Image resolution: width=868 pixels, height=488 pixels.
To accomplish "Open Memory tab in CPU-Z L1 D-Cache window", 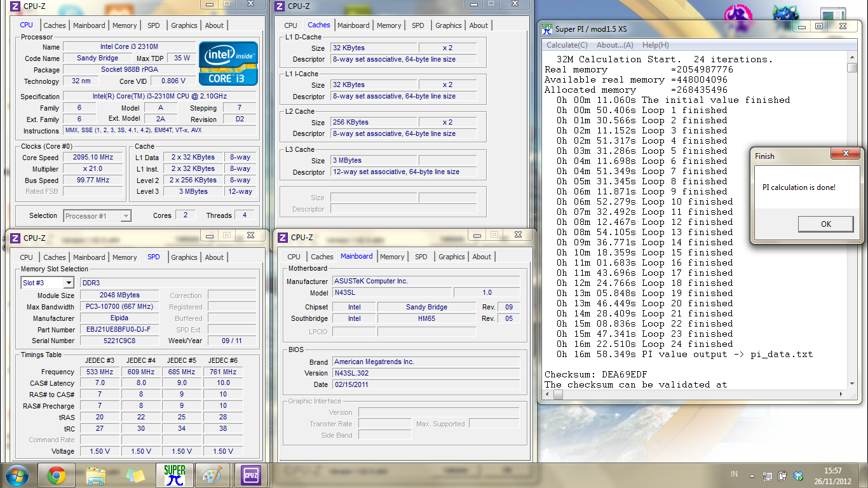I will [x=389, y=25].
